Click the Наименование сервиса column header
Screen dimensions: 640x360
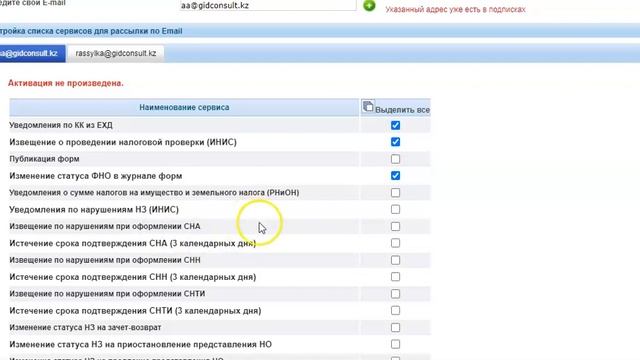(184, 107)
